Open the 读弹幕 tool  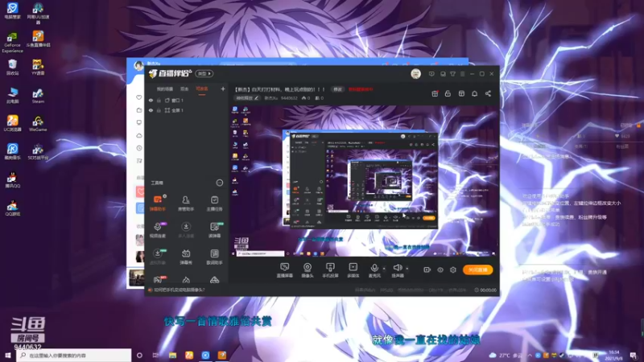(x=214, y=230)
